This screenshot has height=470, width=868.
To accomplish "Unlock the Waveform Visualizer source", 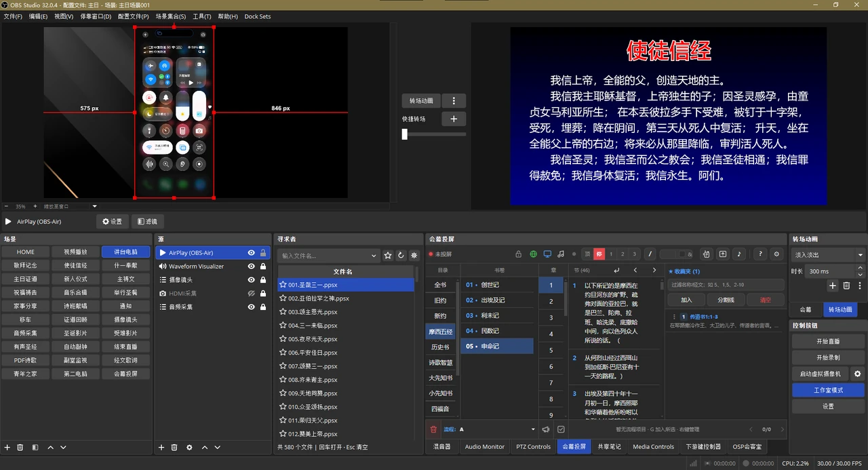I will point(263,267).
